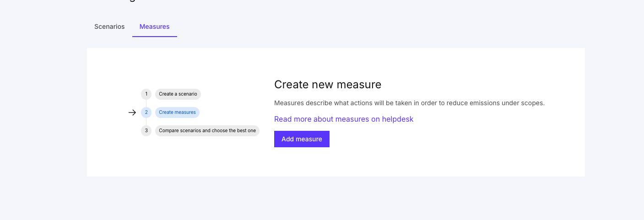The height and width of the screenshot is (220, 644).
Task: Select the Measures tab
Action: pyautogui.click(x=154, y=27)
